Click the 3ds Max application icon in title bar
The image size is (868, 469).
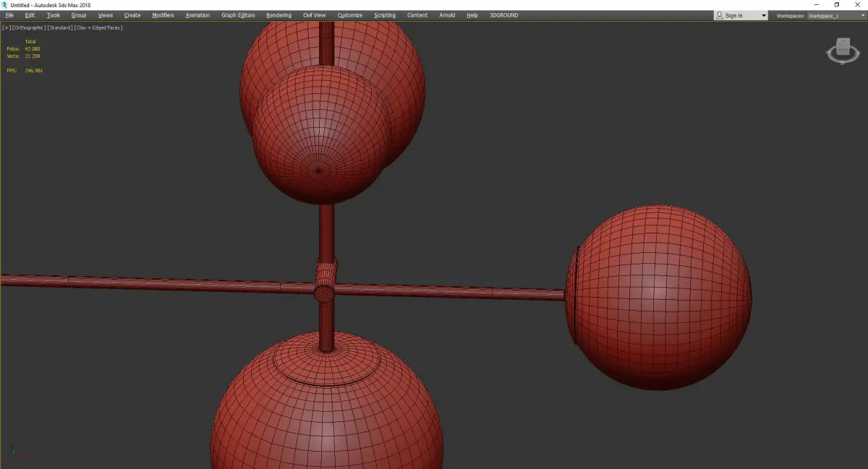(x=5, y=4)
